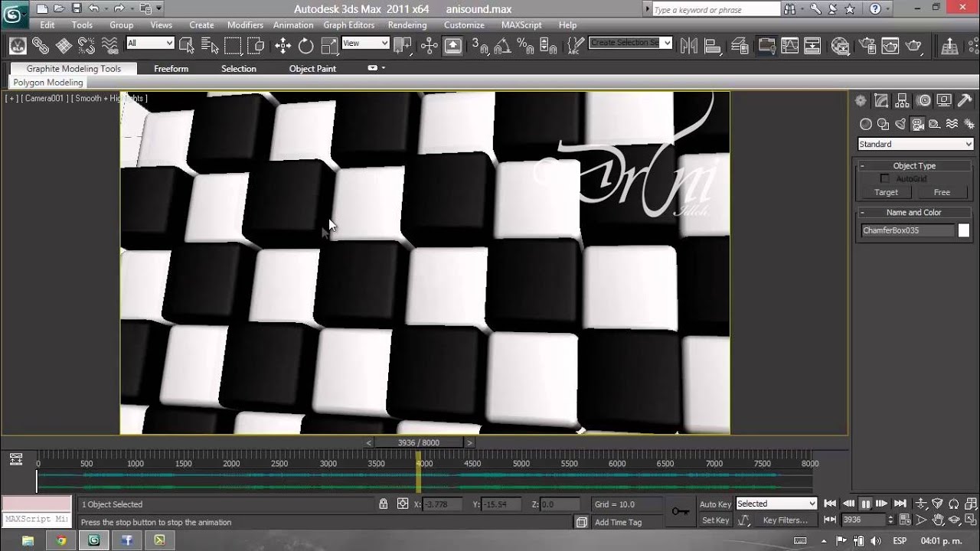Screen dimensions: 980x551
Task: Click the Redo arrow icon
Action: [119, 9]
